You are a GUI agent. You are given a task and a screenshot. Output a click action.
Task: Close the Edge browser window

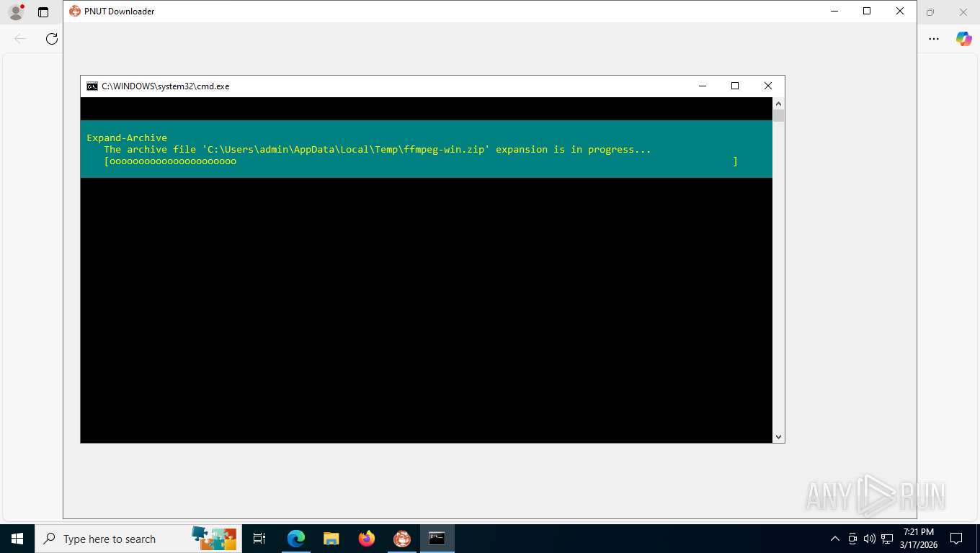click(964, 12)
